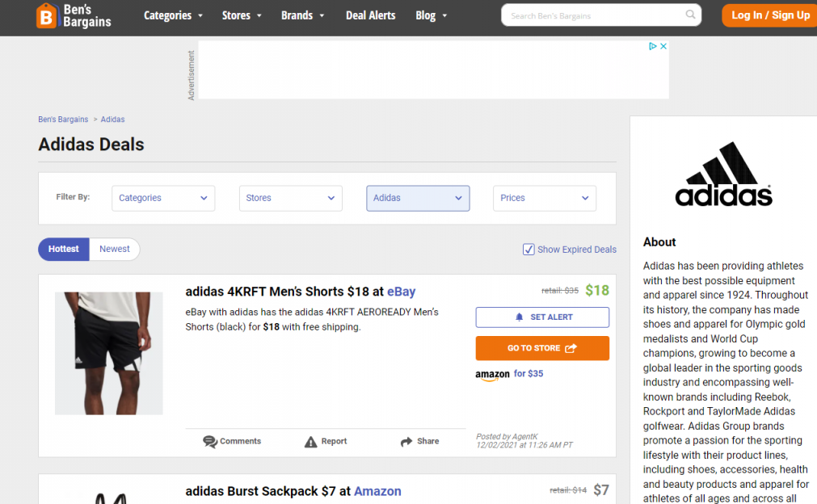Open Ben's Bargains breadcrumb link
The height and width of the screenshot is (504, 817).
63,120
